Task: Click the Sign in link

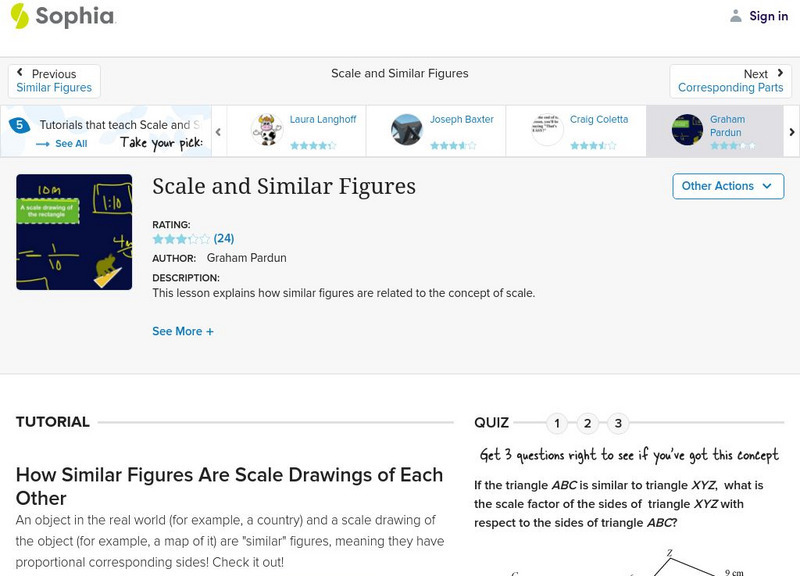Action: (768, 16)
